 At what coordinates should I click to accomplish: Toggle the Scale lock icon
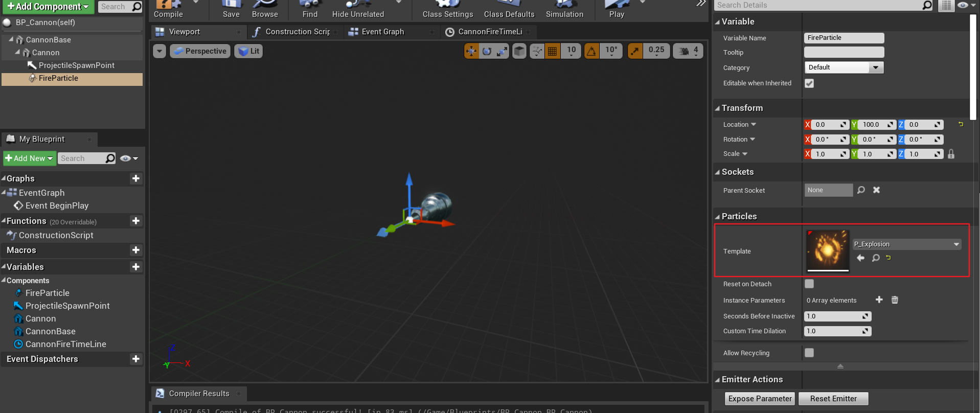(951, 154)
